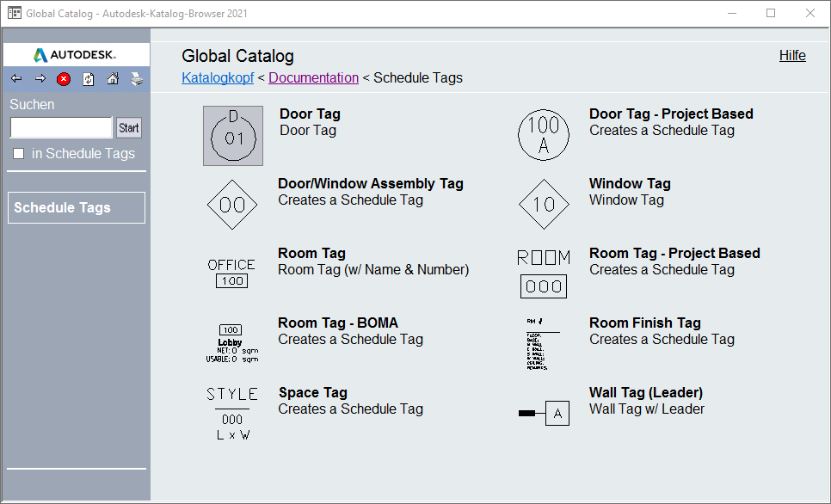Open the Hilfe help link

(792, 56)
